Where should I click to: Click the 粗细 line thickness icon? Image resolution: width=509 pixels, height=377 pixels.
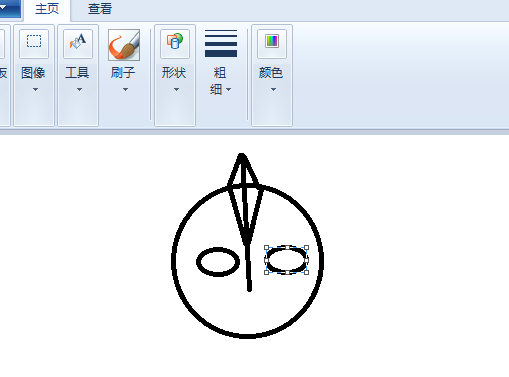pos(221,43)
